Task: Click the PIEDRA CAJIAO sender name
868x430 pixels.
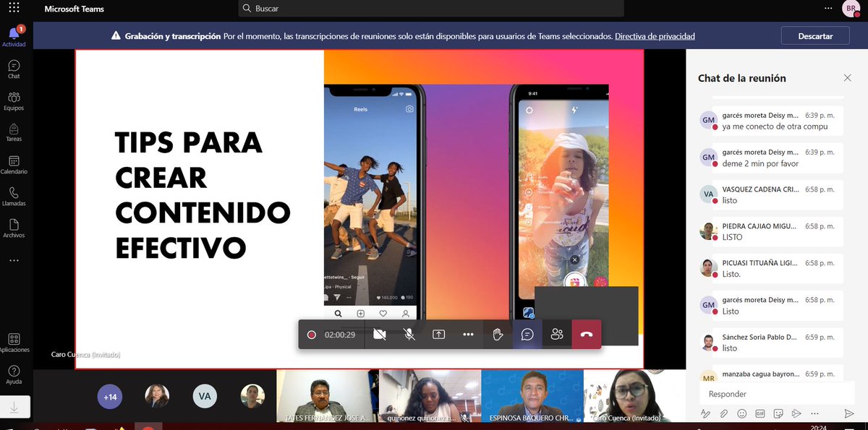Action: point(760,226)
